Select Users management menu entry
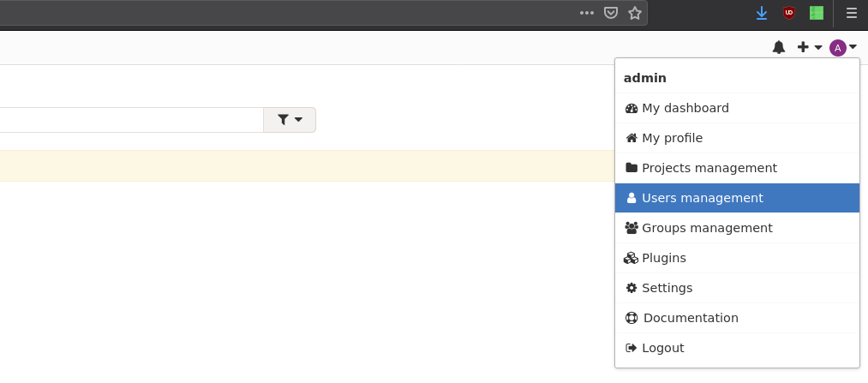The width and height of the screenshot is (868, 383). click(737, 198)
